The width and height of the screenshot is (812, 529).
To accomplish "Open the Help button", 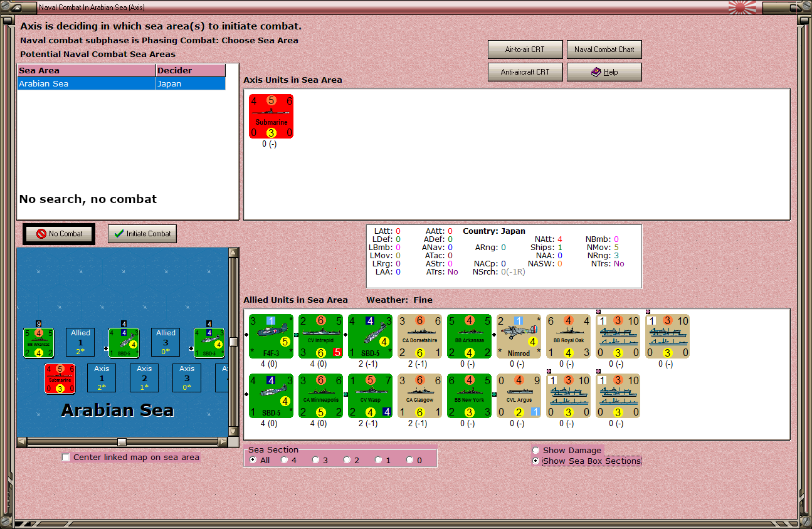I will click(604, 72).
